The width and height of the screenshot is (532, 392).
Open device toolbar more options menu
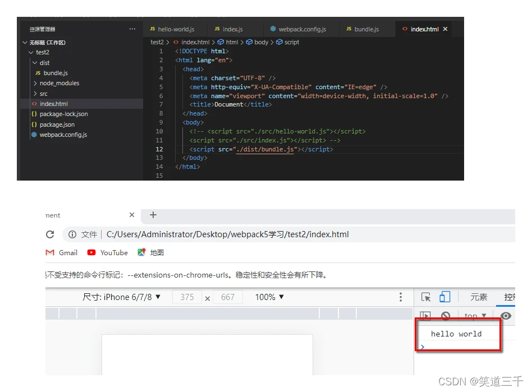pos(401,297)
